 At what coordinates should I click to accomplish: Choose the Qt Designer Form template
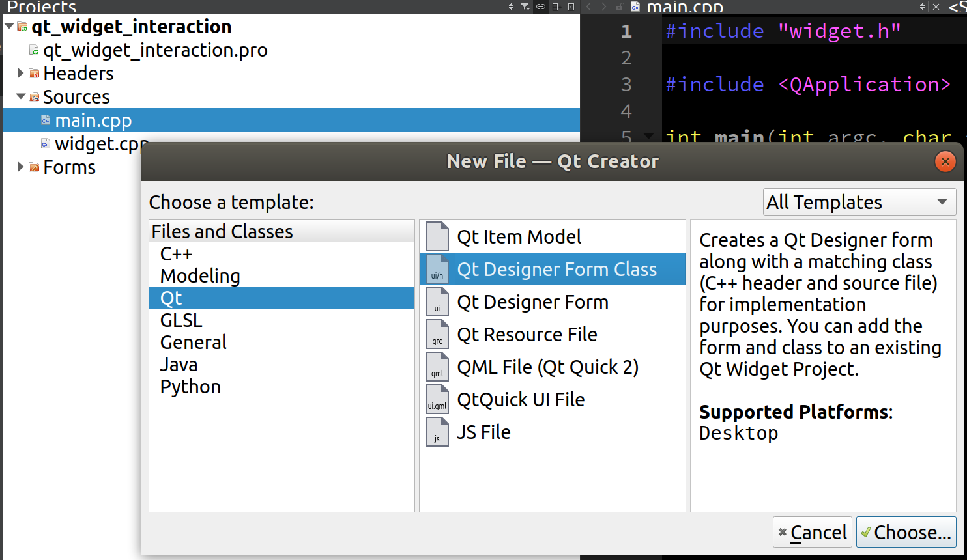(553, 301)
